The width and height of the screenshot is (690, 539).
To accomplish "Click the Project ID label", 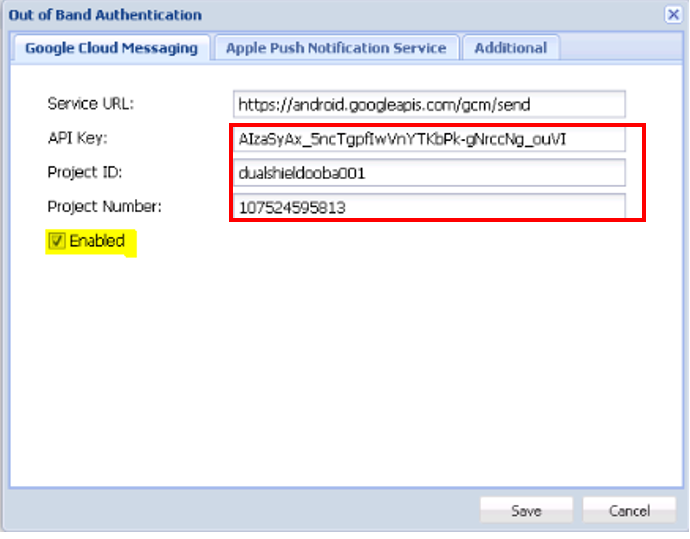I will pyautogui.click(x=84, y=173).
